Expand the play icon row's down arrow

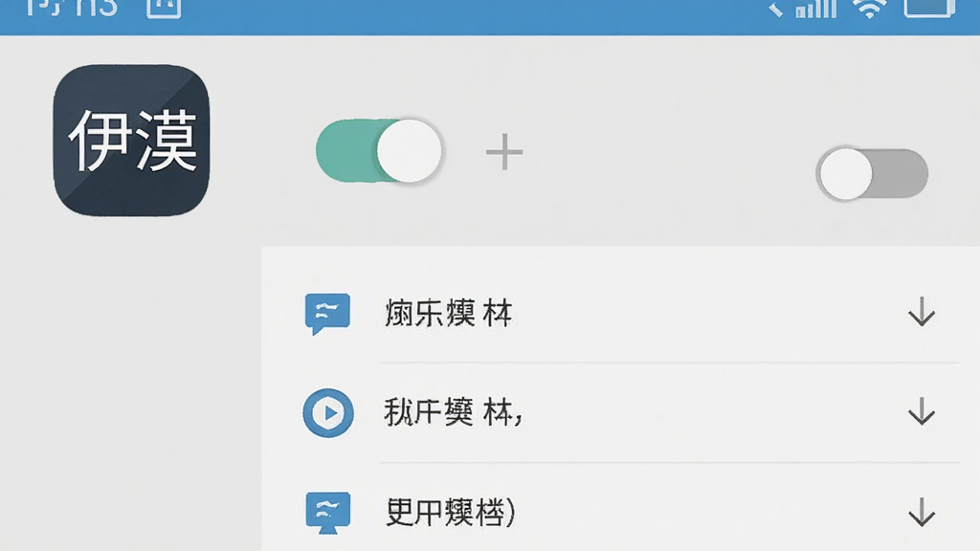click(922, 412)
